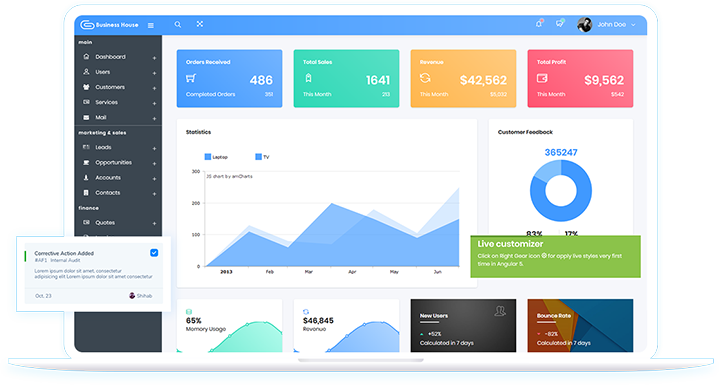The image size is (719, 385).
Task: Click the Customer Feedback donut chart
Action: [561, 191]
